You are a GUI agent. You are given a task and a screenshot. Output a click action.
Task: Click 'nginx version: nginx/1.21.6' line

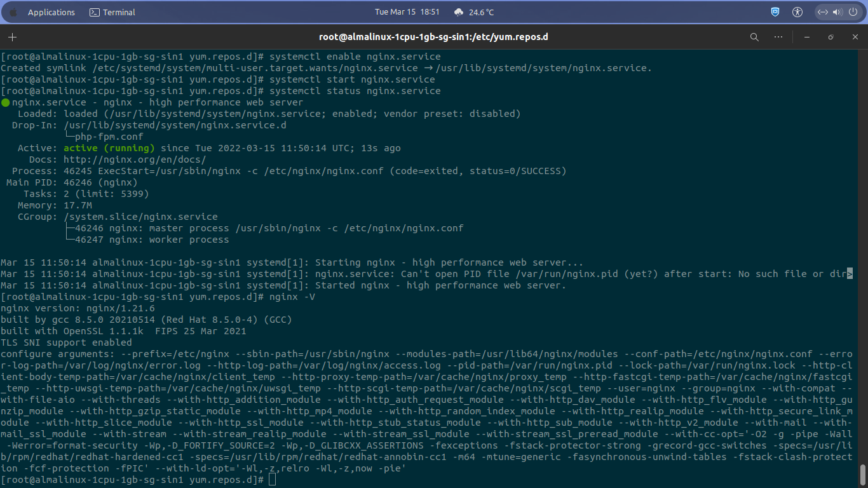78,308
